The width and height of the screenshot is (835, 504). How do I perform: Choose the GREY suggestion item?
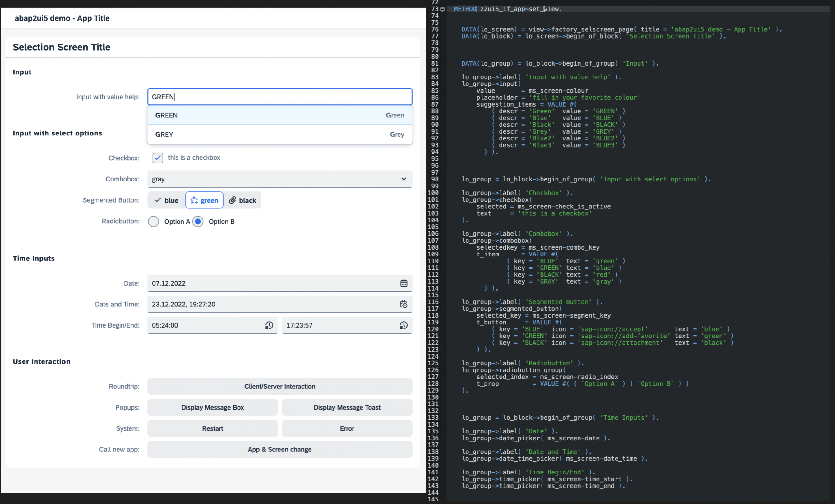279,135
